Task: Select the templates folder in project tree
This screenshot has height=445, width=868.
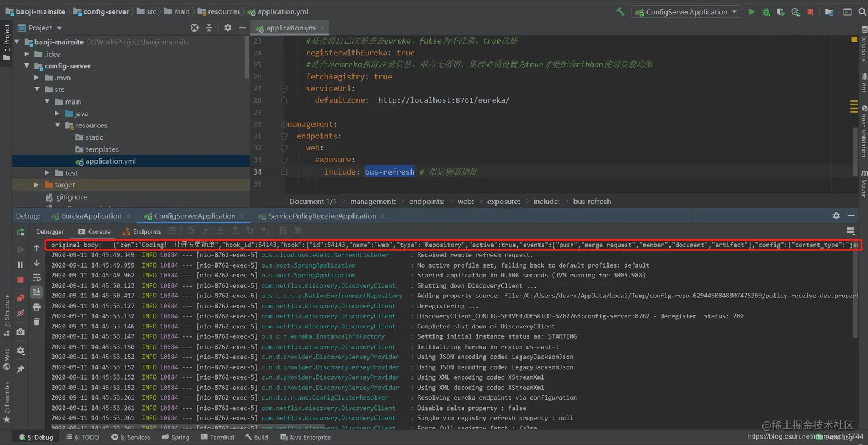Action: pos(102,149)
